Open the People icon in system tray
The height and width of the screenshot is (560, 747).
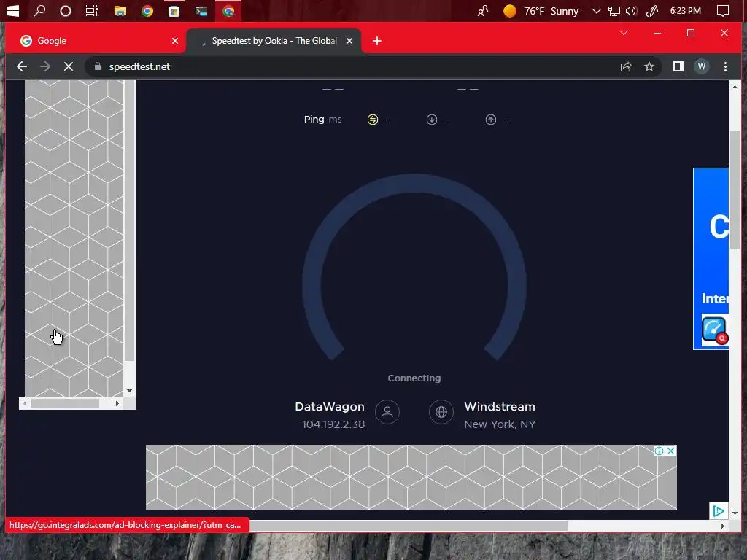483,11
